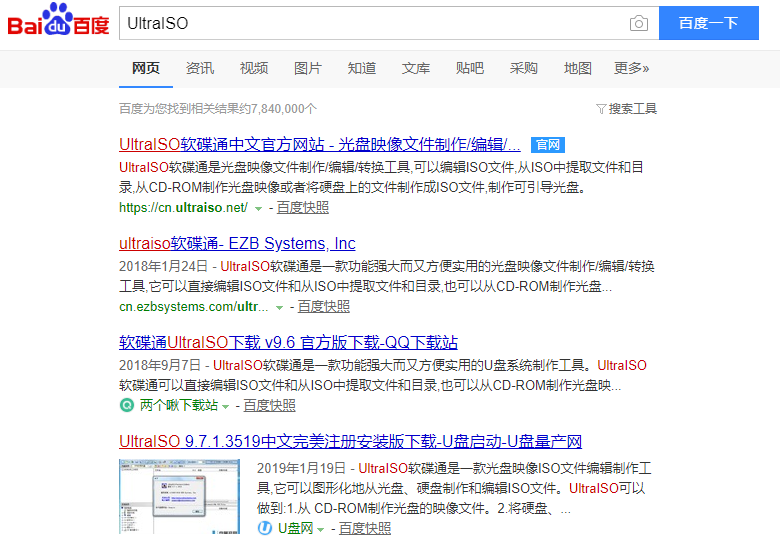
Task: Select the 网页 tab
Action: click(x=146, y=68)
